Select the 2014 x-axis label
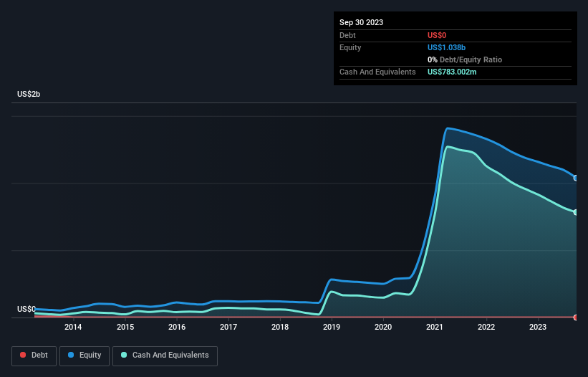The image size is (588, 377). tap(73, 327)
